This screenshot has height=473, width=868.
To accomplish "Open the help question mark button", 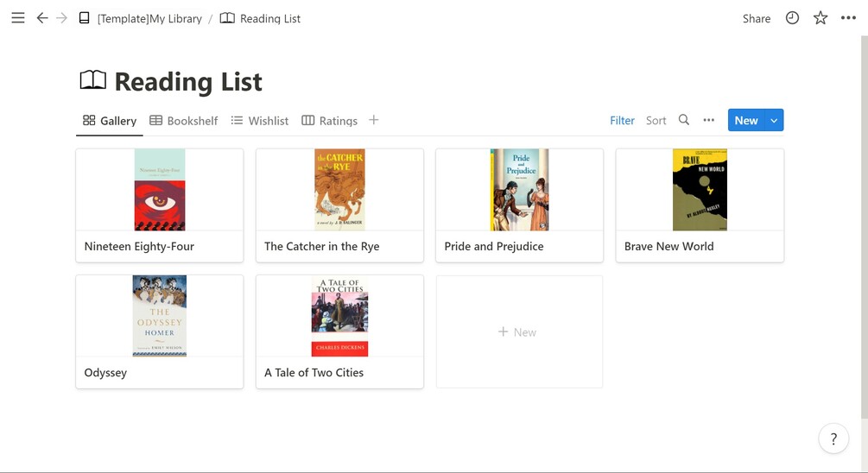I will (x=833, y=438).
